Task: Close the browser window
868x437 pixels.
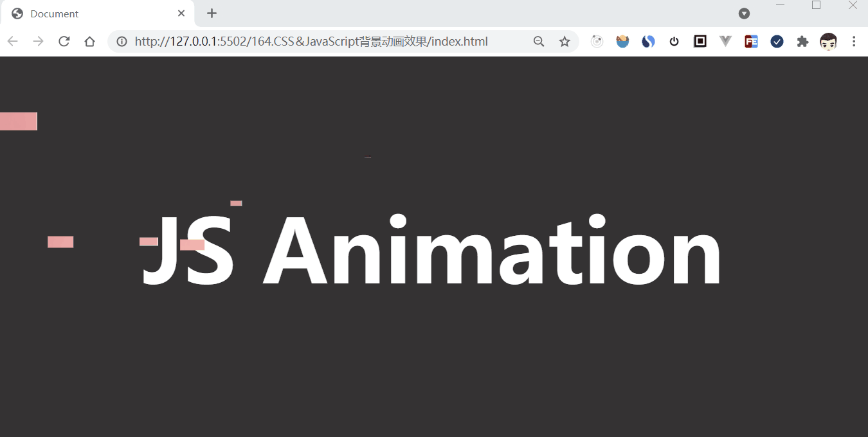Action: click(853, 5)
